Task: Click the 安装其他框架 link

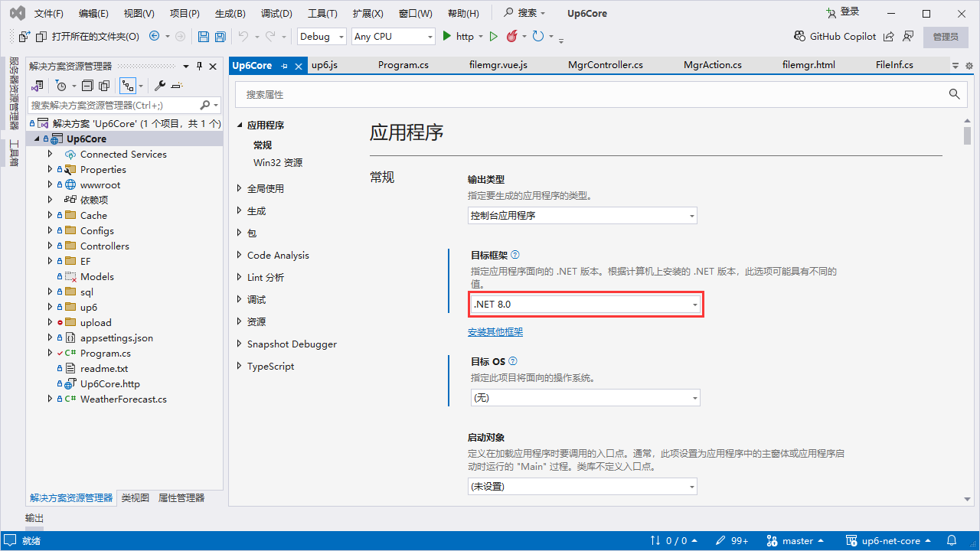Action: pyautogui.click(x=495, y=332)
